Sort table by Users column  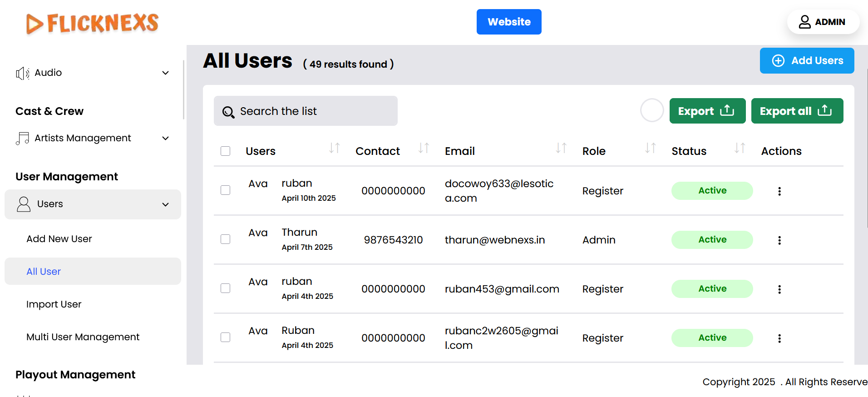334,148
